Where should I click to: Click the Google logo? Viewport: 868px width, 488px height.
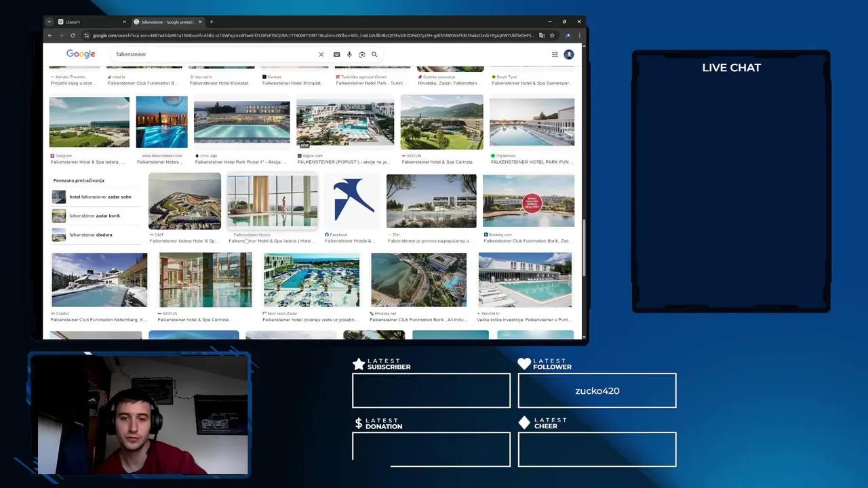point(81,54)
